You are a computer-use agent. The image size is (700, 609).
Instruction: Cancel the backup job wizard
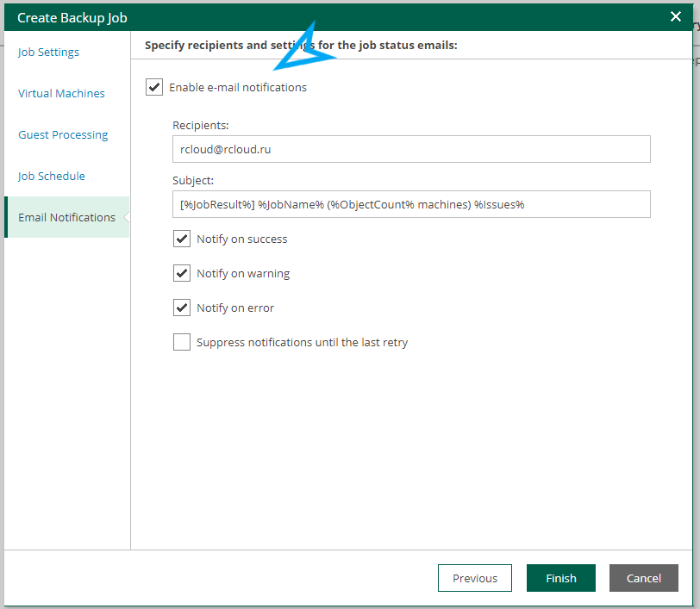643,578
